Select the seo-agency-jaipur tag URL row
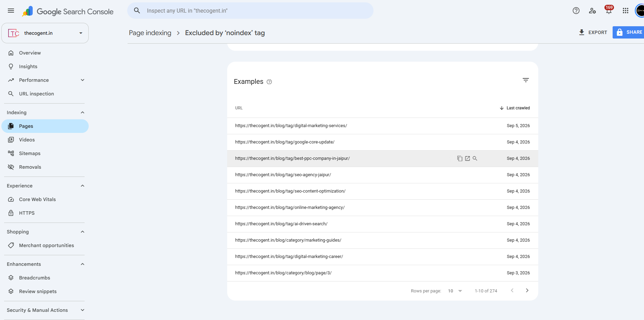Image resolution: width=644 pixels, height=320 pixels. pos(382,175)
